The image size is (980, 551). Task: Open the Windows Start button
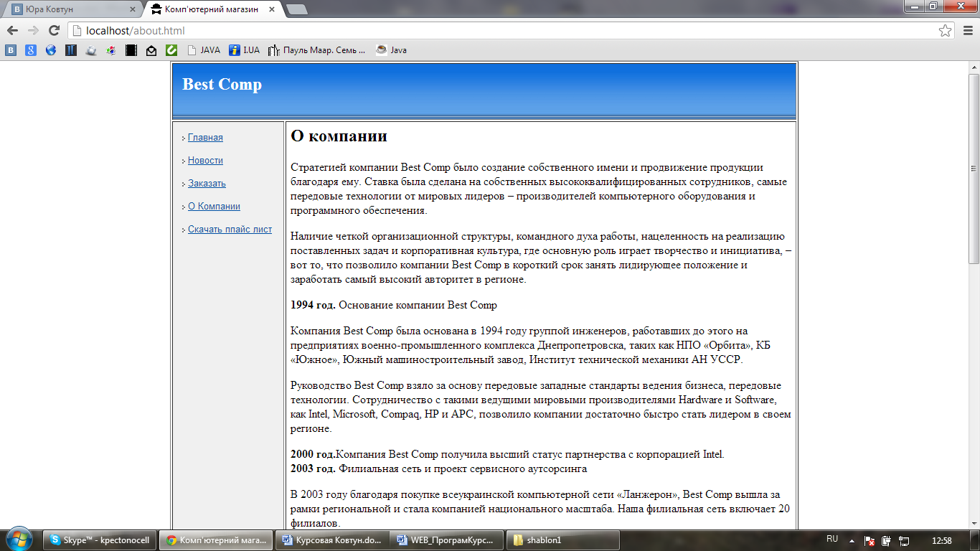point(19,540)
